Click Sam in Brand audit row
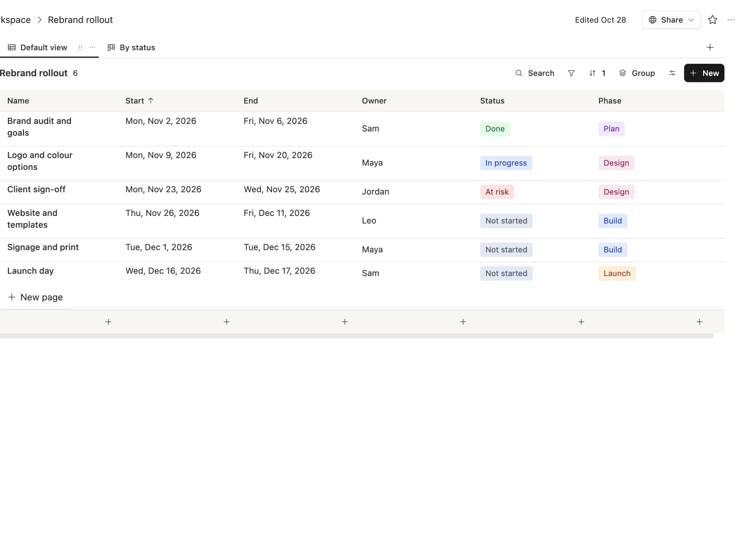The height and width of the screenshot is (539, 756). [370, 129]
